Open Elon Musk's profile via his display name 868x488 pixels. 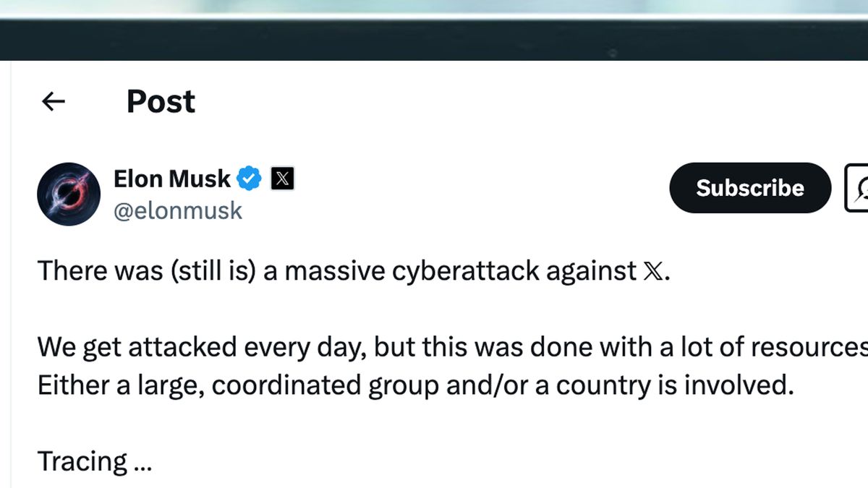tap(171, 178)
